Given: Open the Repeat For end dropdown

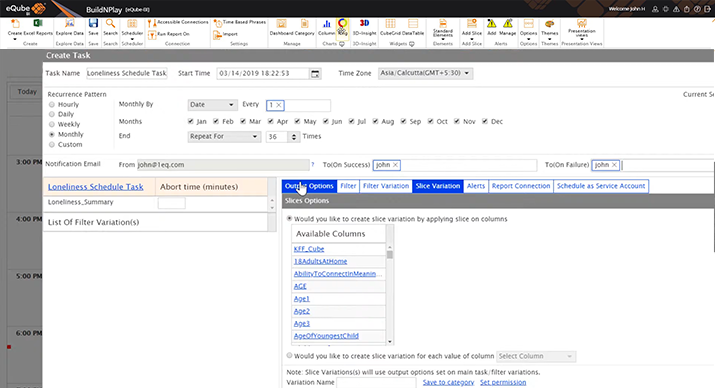Looking at the screenshot, I should [223, 136].
